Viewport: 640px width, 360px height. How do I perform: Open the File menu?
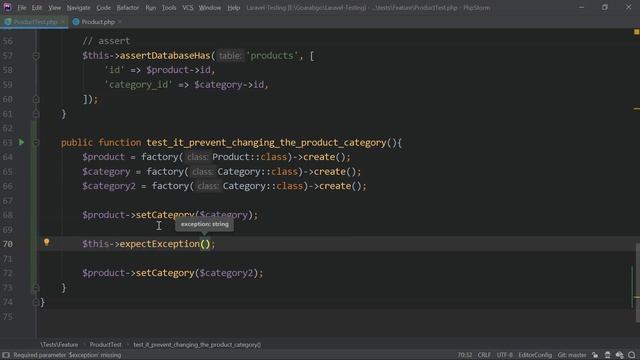pos(22,7)
